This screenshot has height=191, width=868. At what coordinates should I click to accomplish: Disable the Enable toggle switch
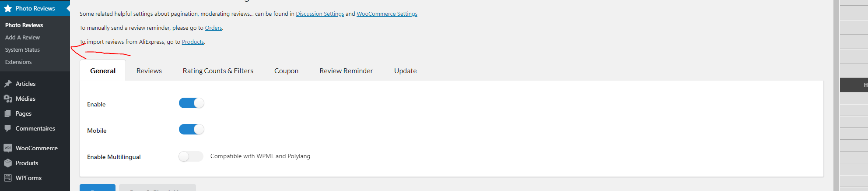click(192, 103)
